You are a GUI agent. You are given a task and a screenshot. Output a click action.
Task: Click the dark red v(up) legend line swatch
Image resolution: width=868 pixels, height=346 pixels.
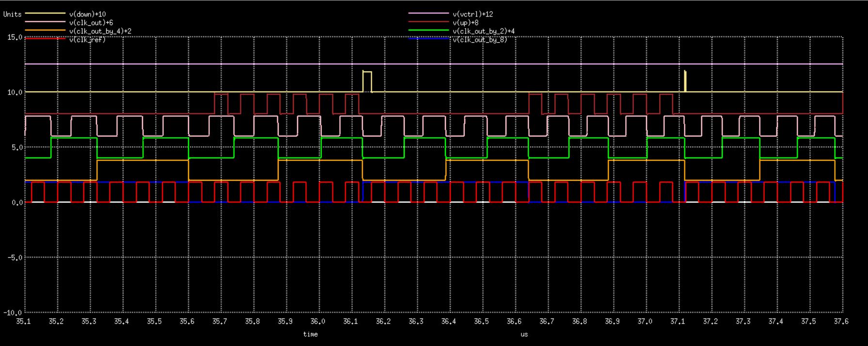(x=428, y=22)
